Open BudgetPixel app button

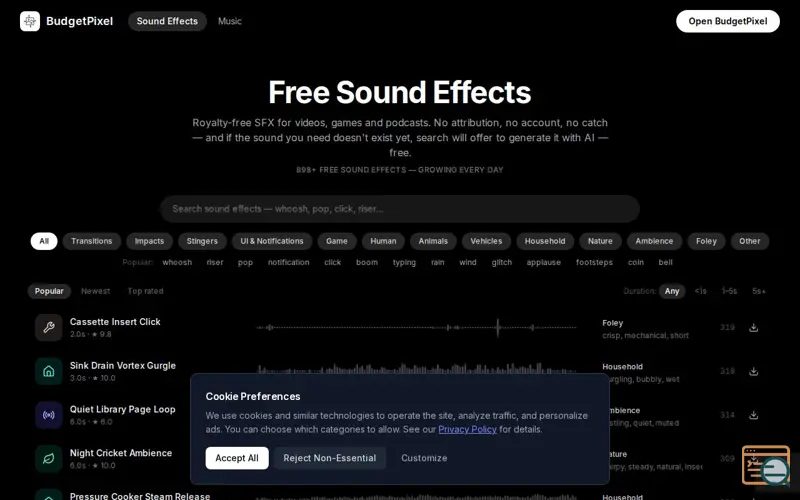(728, 21)
